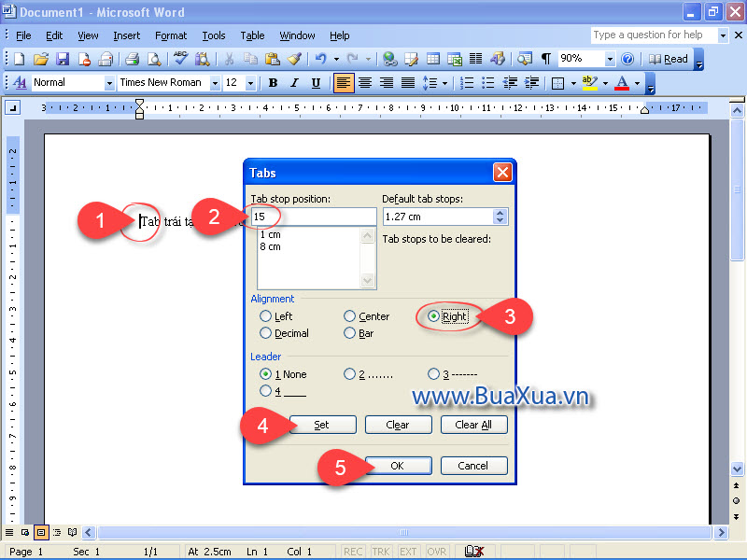Click the Paste clipboard icon
This screenshot has height=560, width=747.
(x=273, y=59)
